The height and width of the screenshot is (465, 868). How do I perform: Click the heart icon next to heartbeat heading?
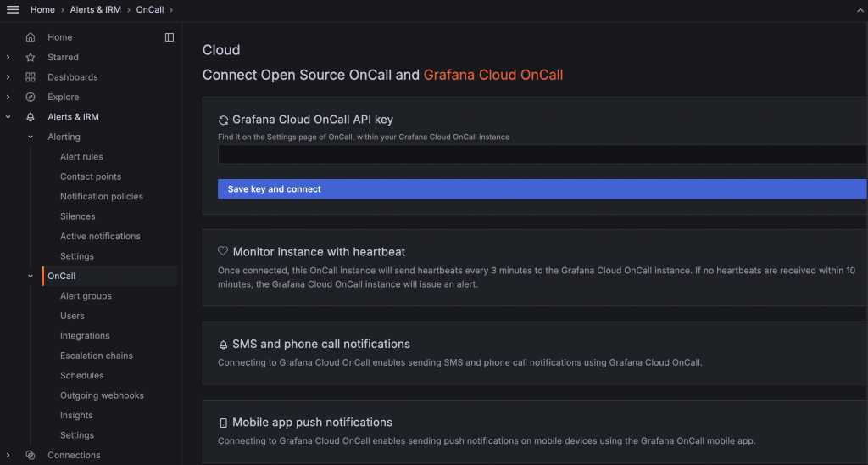224,252
